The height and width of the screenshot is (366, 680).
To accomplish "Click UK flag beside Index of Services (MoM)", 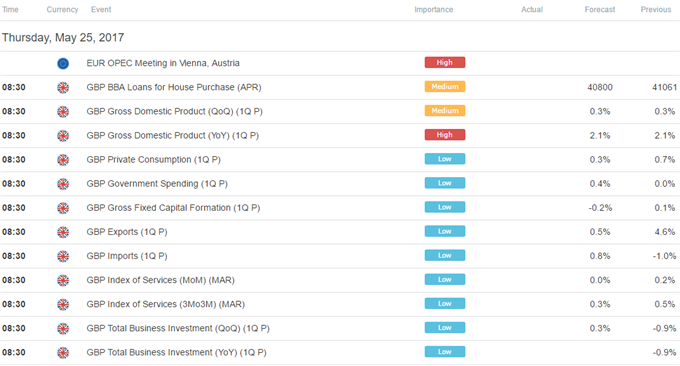I will pyautogui.click(x=63, y=281).
